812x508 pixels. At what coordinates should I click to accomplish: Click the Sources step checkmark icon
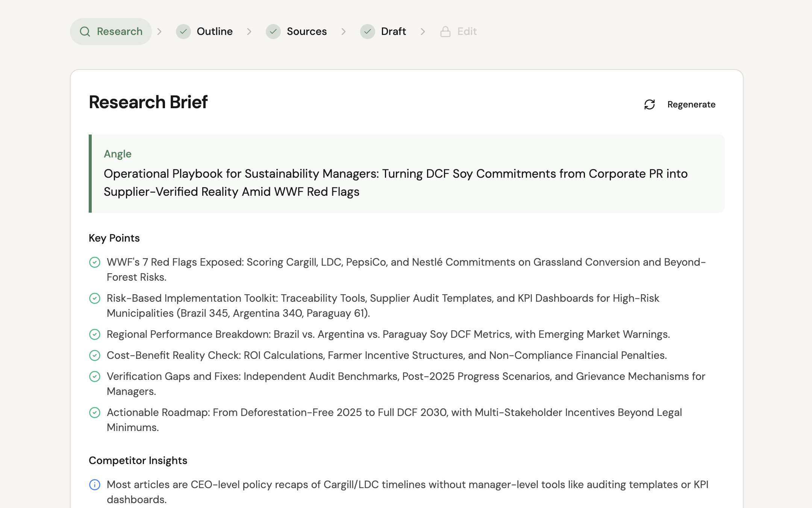point(273,32)
